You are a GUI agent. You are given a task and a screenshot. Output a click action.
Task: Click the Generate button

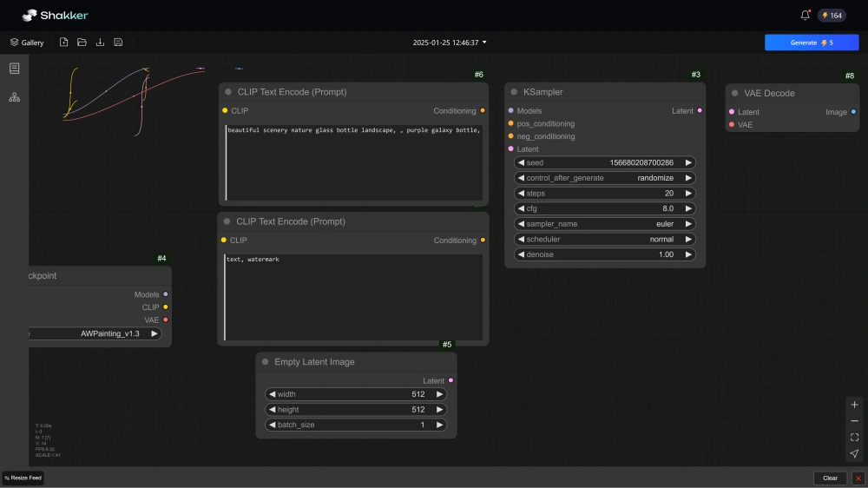pyautogui.click(x=812, y=43)
